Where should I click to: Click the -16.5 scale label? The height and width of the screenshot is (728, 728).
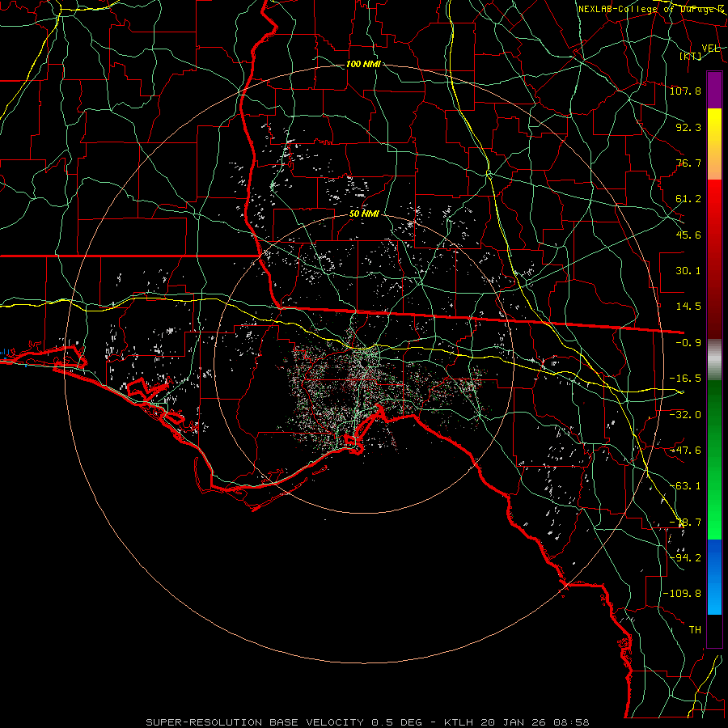(685, 379)
